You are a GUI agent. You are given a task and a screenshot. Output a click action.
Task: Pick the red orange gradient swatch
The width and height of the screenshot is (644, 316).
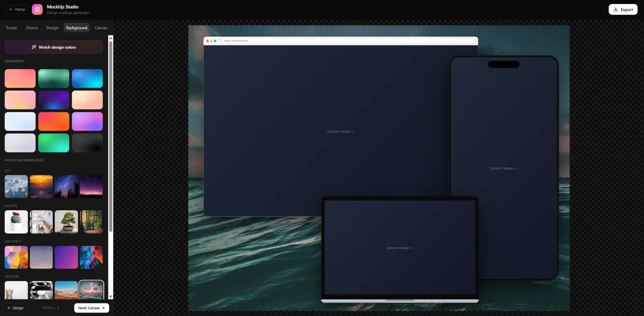54,121
